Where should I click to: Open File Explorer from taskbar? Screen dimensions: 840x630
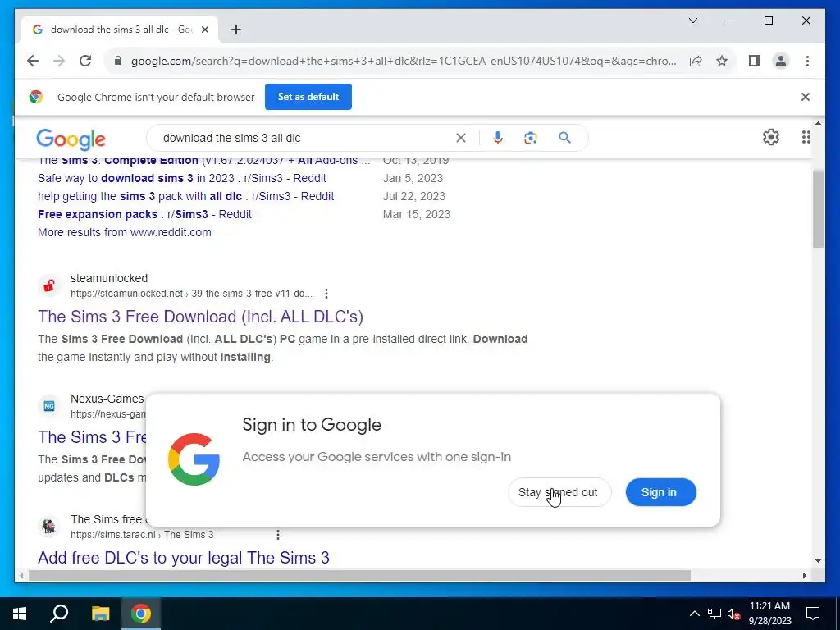pyautogui.click(x=100, y=614)
